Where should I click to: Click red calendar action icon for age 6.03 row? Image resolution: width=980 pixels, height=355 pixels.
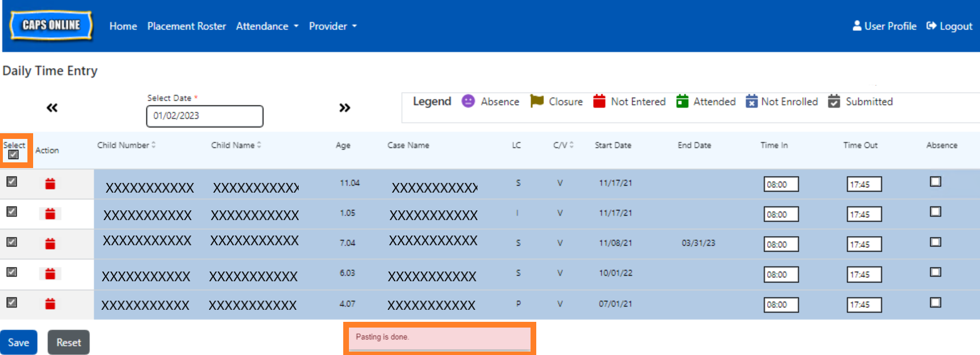[x=50, y=274]
